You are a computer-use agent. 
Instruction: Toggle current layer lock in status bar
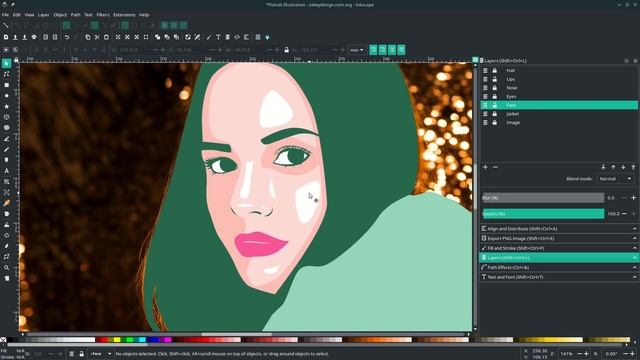pos(82,354)
